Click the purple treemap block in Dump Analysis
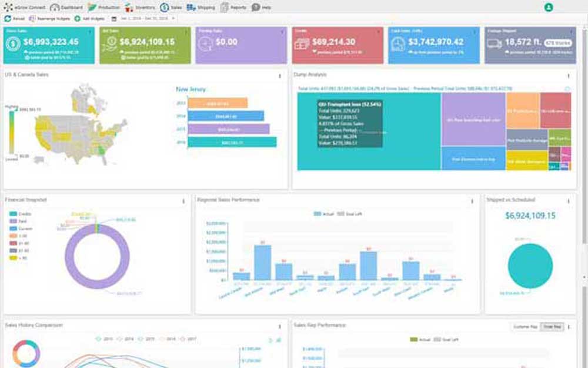 (473, 119)
